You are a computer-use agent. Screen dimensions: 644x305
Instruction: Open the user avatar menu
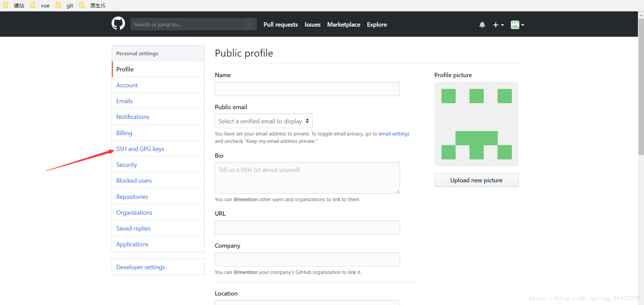tap(517, 25)
